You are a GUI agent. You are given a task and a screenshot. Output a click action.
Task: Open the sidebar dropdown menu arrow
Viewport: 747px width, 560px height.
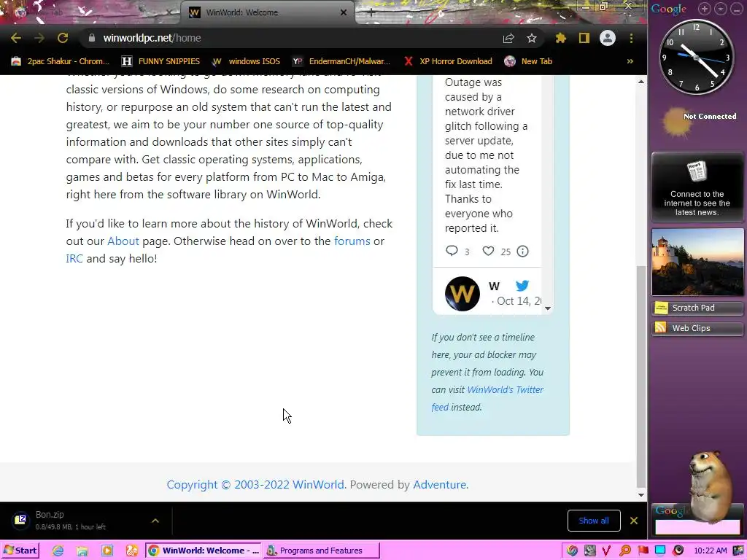pos(720,9)
